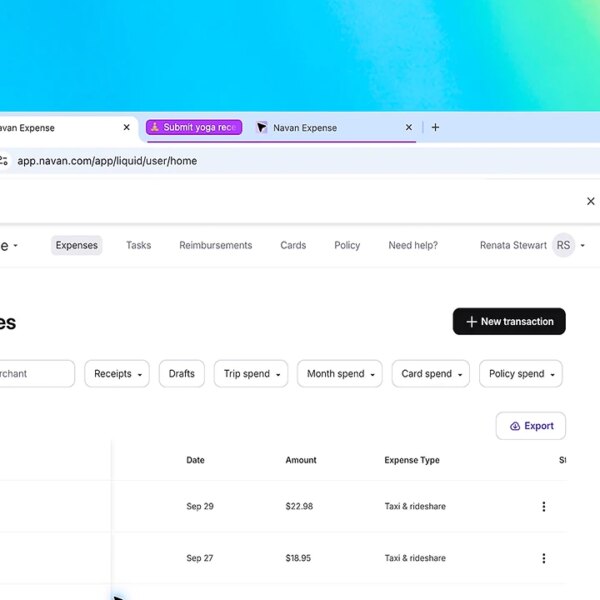The height and width of the screenshot is (600, 600).
Task: Select the Sep 29 date cell
Action: click(x=200, y=506)
